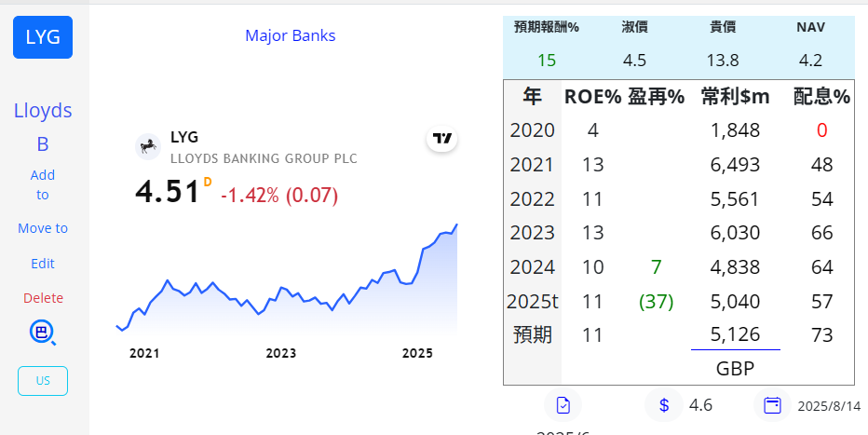Click the 年 column header
Screen dimensions: 868x435
click(532, 97)
